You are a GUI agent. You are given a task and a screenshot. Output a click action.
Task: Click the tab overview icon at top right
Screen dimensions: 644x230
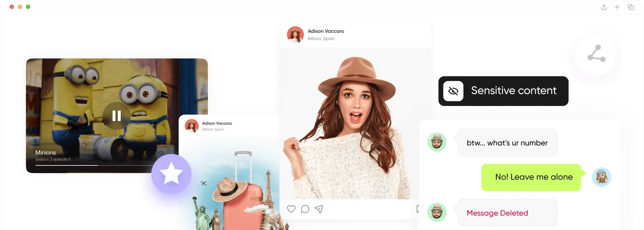[631, 7]
